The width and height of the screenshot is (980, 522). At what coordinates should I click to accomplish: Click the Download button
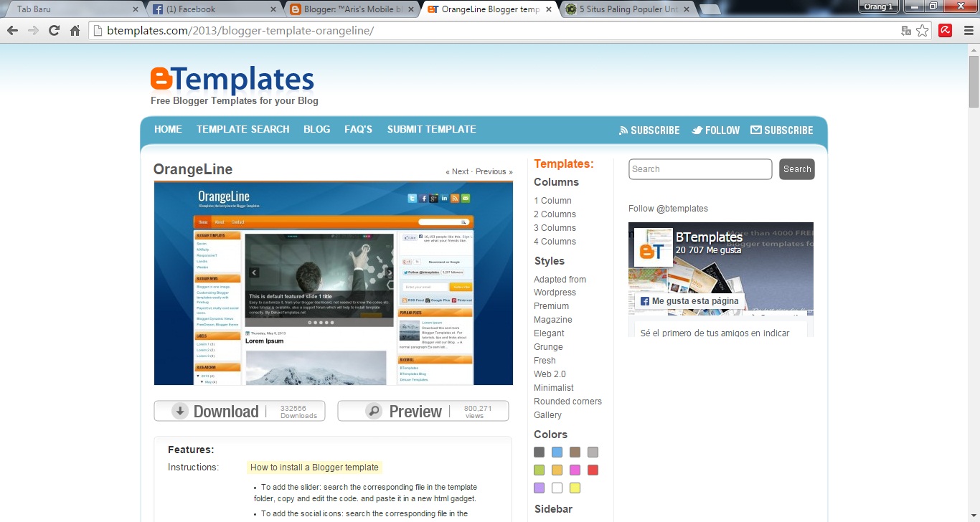(x=240, y=411)
